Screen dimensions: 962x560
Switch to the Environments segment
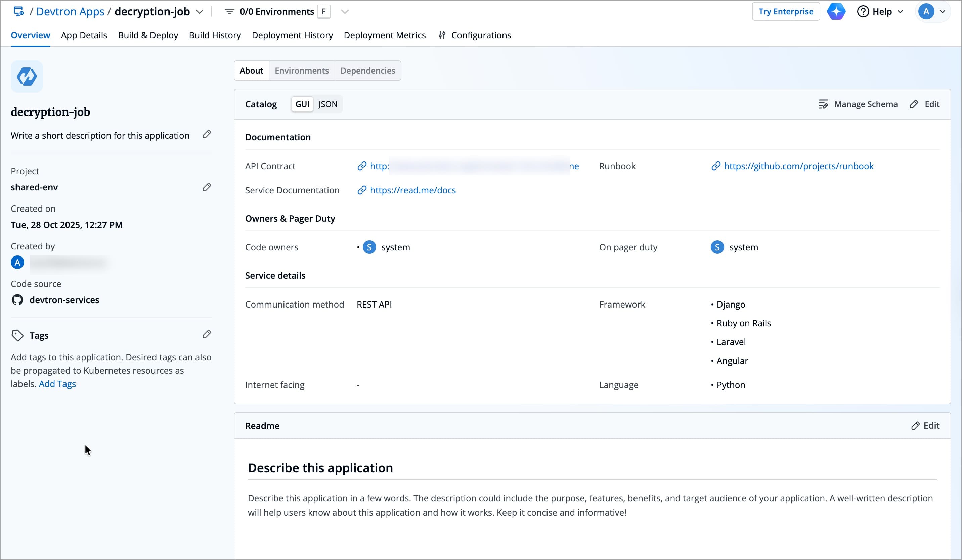tap(302, 71)
